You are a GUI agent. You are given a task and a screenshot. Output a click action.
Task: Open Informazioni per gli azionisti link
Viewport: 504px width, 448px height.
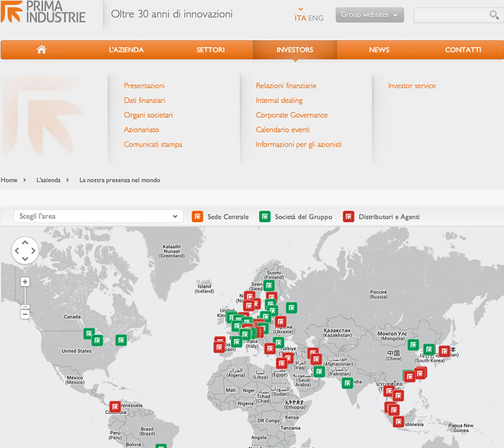point(299,144)
